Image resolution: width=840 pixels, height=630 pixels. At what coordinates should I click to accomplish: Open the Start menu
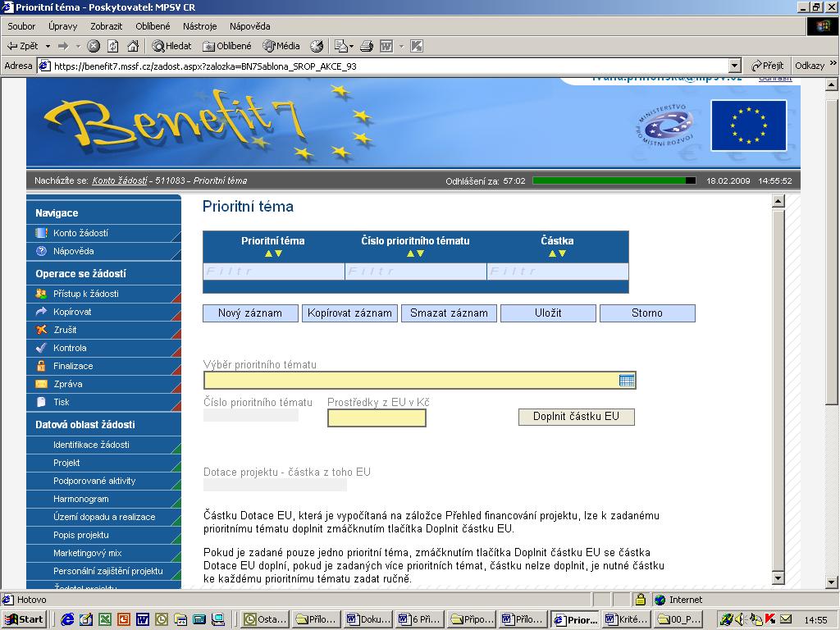coord(24,619)
